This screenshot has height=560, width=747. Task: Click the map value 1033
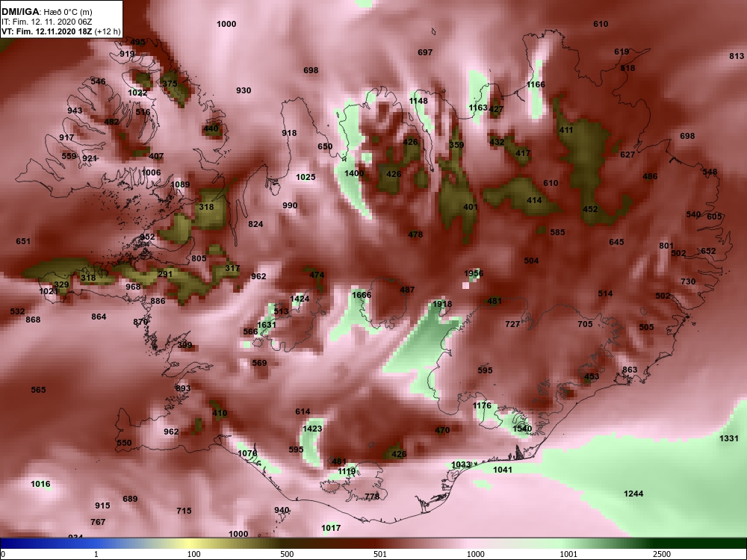(x=461, y=464)
